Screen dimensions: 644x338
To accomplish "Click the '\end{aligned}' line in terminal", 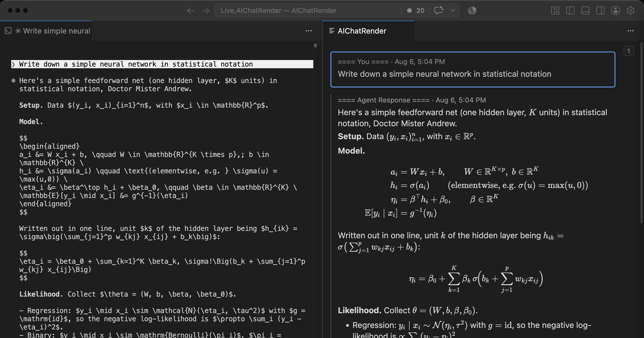I will [45, 204].
